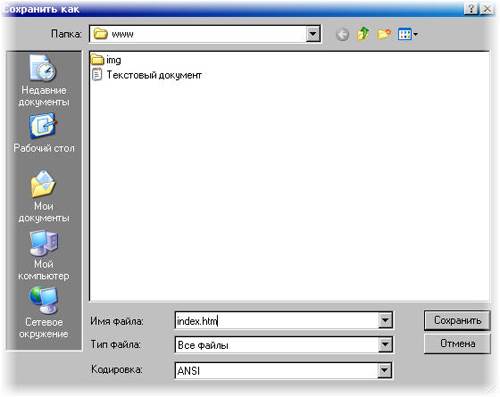Click the Отмена button
The height and width of the screenshot is (397, 500).
pyautogui.click(x=457, y=343)
